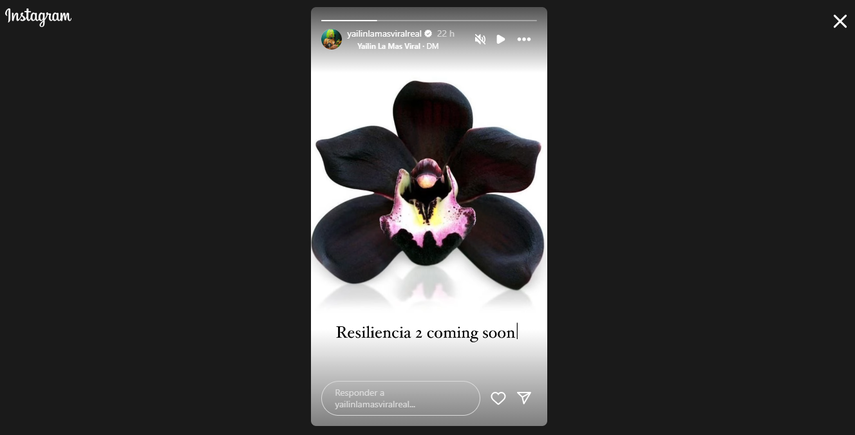The width and height of the screenshot is (855, 435).
Task: Click the Instagram logo
Action: 38,17
